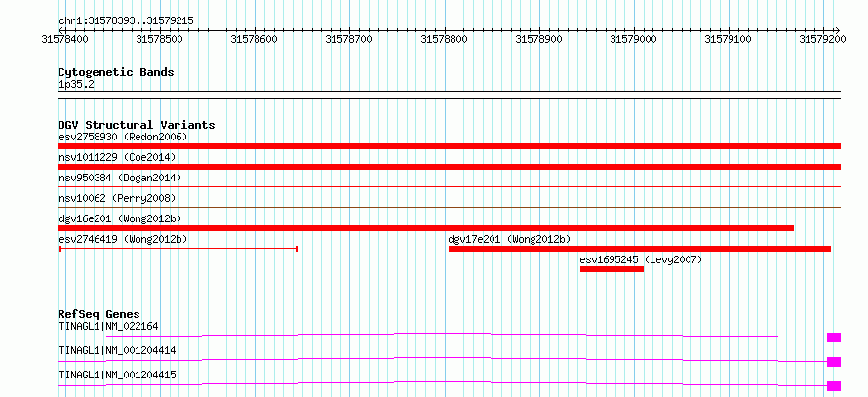This screenshot has height=397, width=868.
Task: Open the Cytogenetic Bands track title
Action: [x=116, y=72]
